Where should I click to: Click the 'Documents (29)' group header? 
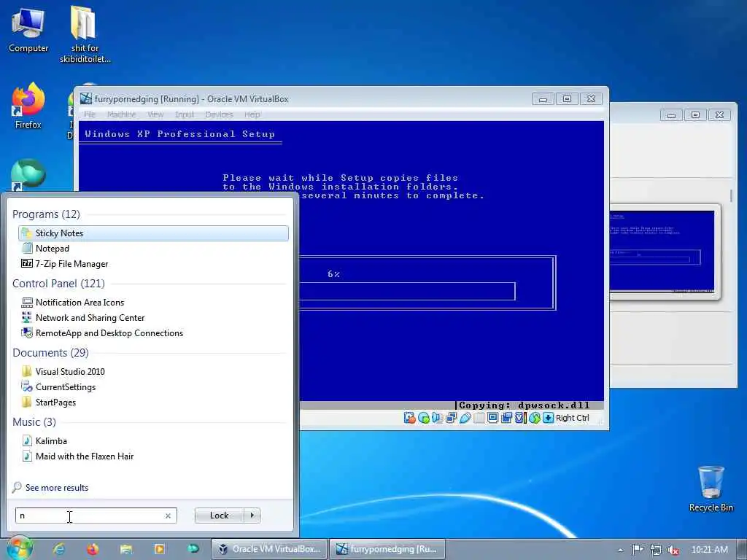[50, 353]
